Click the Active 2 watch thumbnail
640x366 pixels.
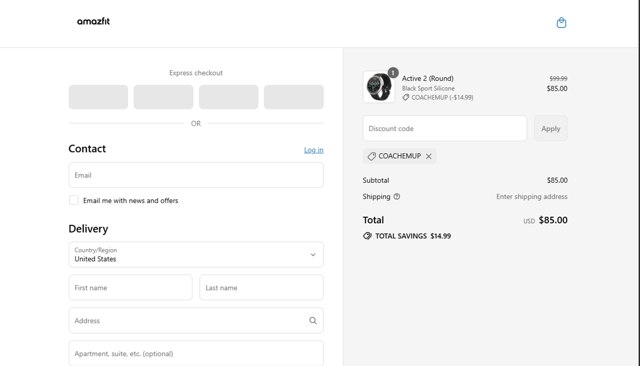point(379,87)
